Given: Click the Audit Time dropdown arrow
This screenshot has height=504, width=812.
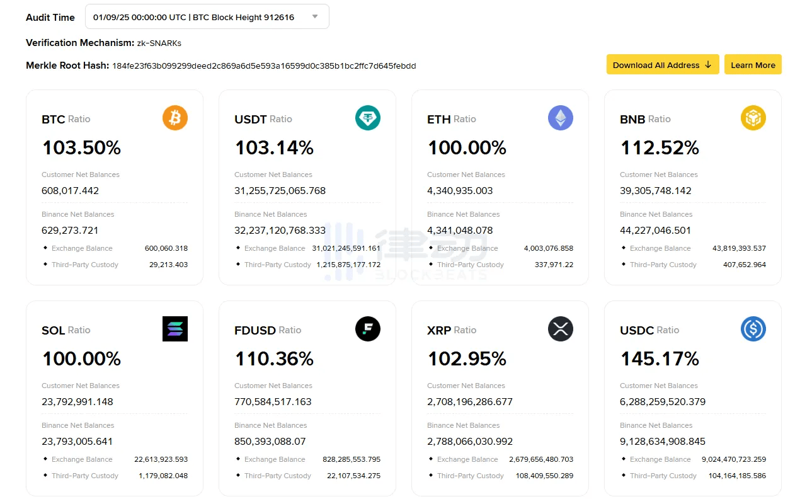Looking at the screenshot, I should [x=315, y=17].
